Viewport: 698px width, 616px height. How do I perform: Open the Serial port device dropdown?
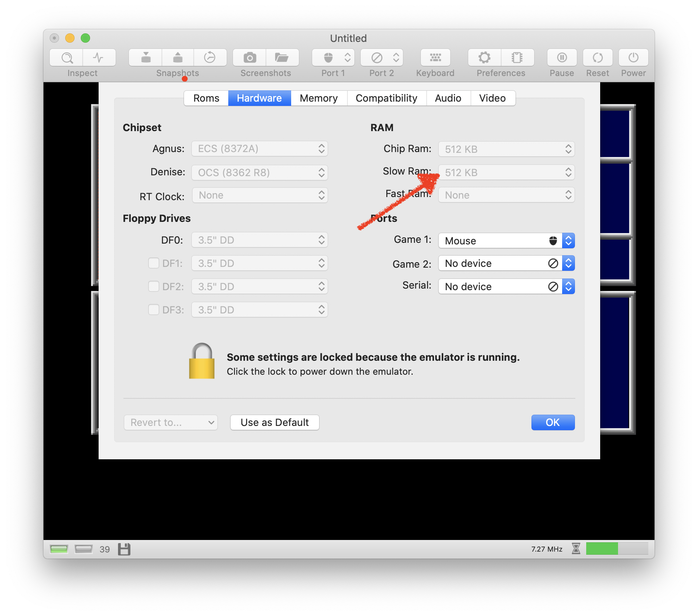pos(507,287)
